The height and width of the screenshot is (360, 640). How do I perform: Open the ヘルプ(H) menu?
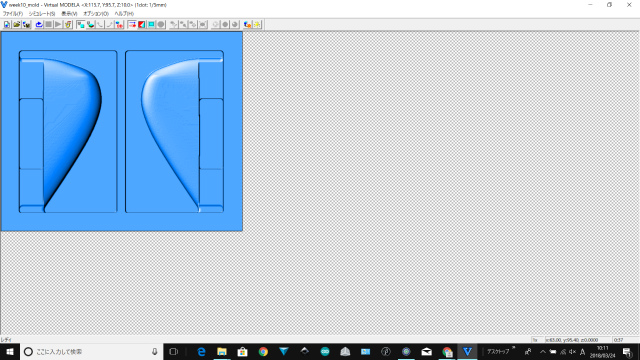(x=124, y=13)
